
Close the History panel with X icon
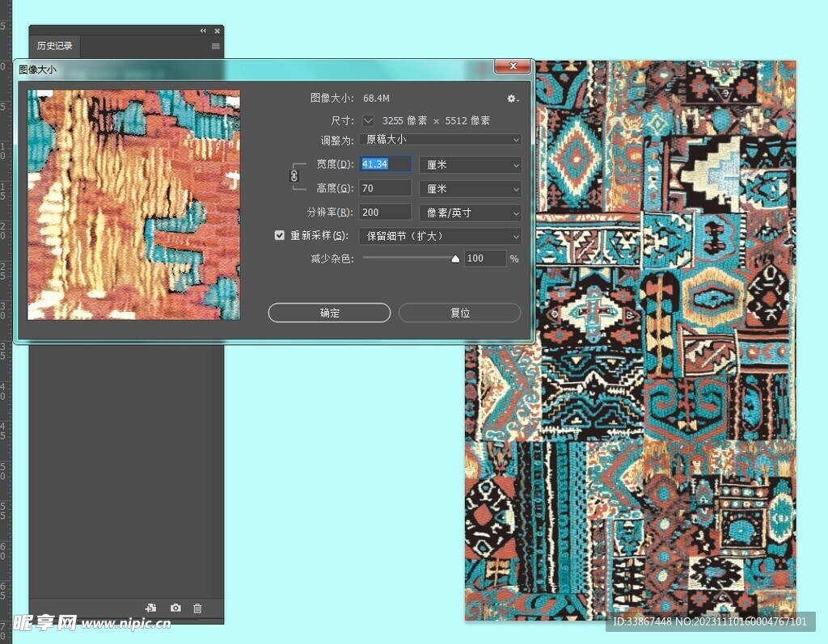click(x=217, y=31)
